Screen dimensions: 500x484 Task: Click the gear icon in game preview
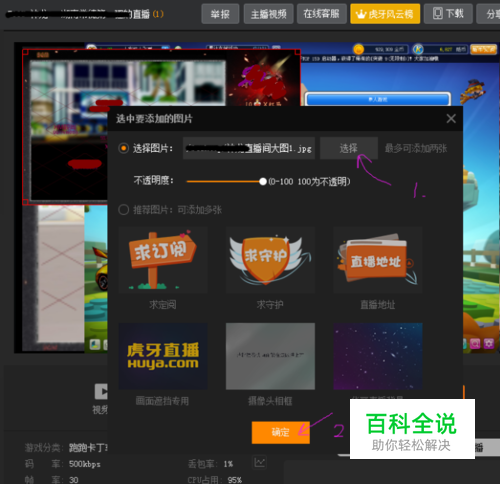click(489, 344)
